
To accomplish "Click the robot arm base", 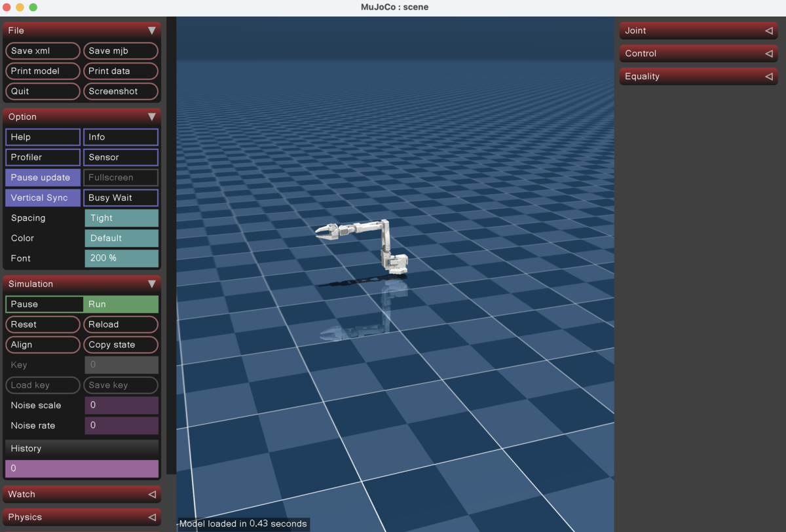I will click(396, 263).
